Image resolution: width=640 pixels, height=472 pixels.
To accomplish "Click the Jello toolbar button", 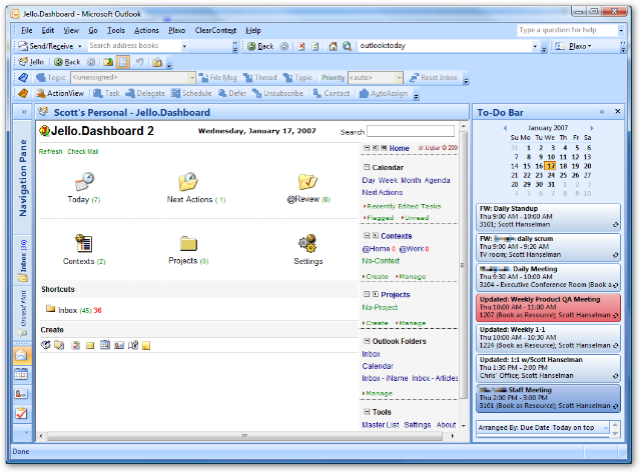I will coord(32,62).
